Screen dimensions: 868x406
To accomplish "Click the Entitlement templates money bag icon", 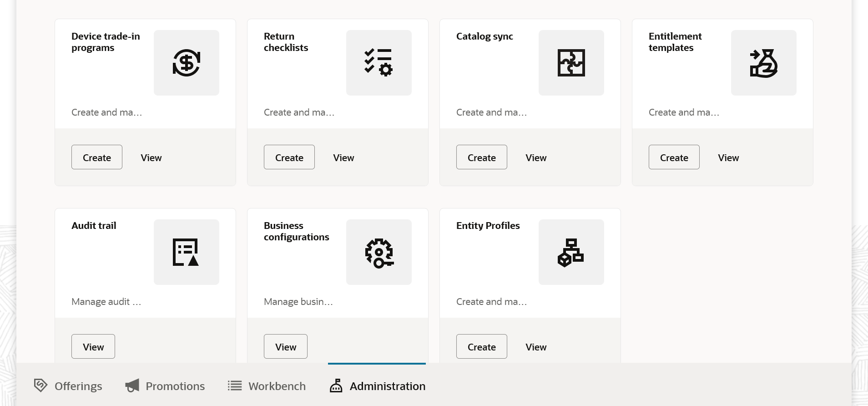I will point(763,63).
